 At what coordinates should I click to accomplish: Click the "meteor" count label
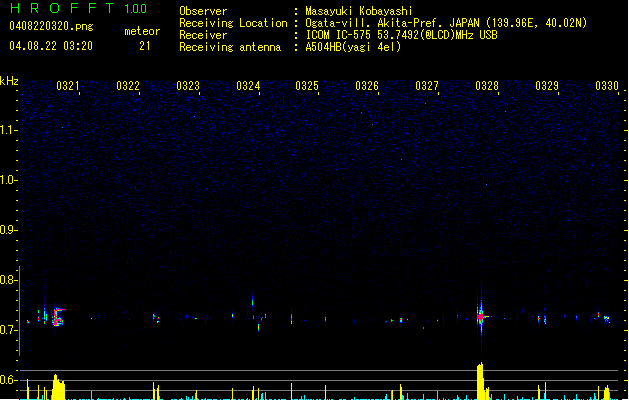point(142,31)
